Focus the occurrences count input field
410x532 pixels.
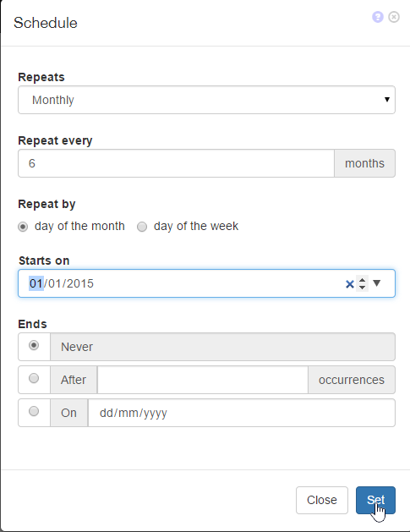(202, 380)
